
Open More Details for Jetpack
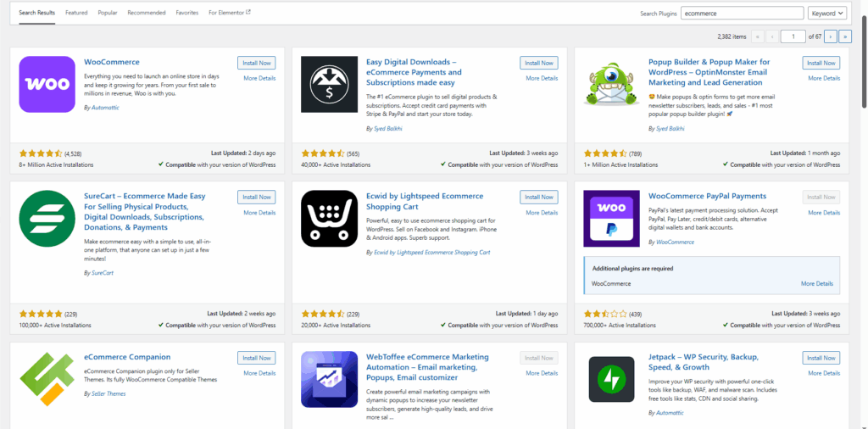tap(824, 373)
